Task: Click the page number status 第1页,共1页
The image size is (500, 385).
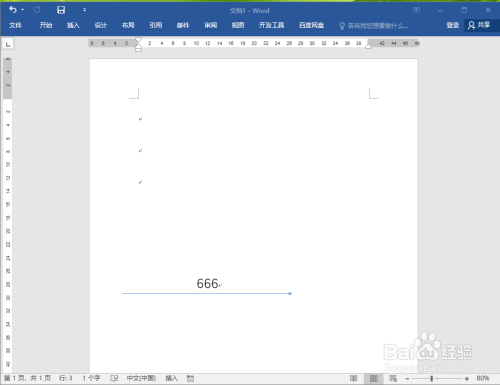Action: pos(27,378)
